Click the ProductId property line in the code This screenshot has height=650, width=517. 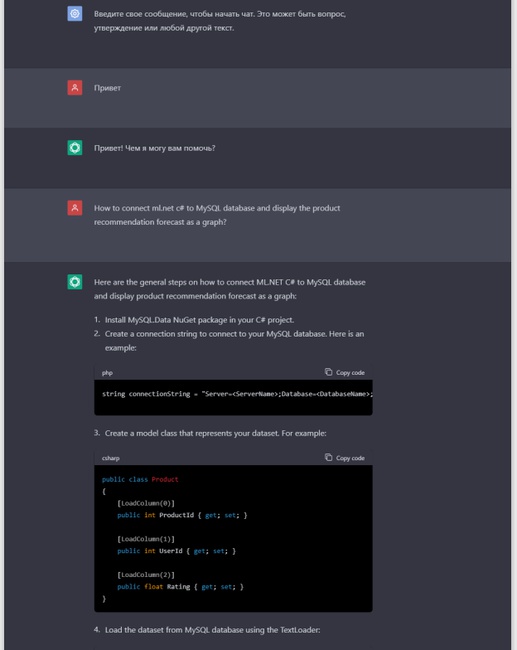pyautogui.click(x=182, y=515)
